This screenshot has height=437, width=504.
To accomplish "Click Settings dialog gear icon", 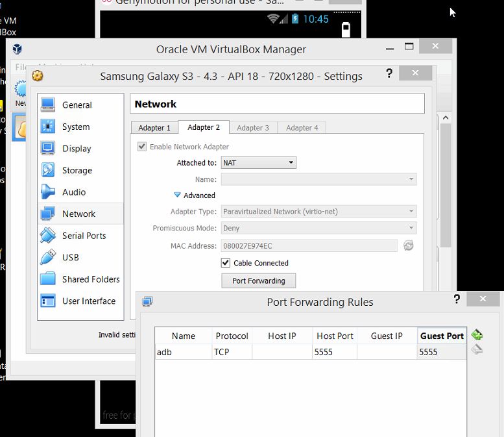I will pyautogui.click(x=38, y=76).
